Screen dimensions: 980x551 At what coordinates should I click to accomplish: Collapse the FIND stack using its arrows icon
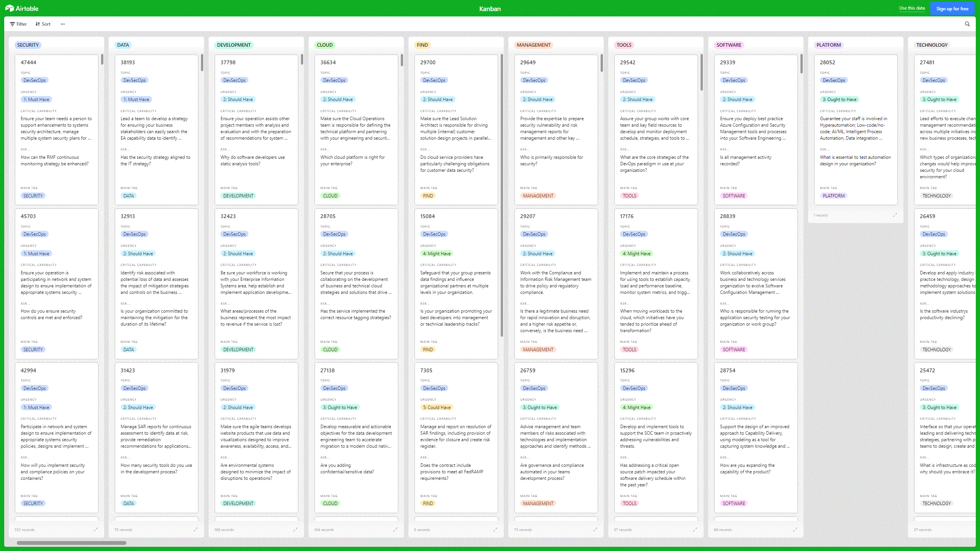pos(495,530)
